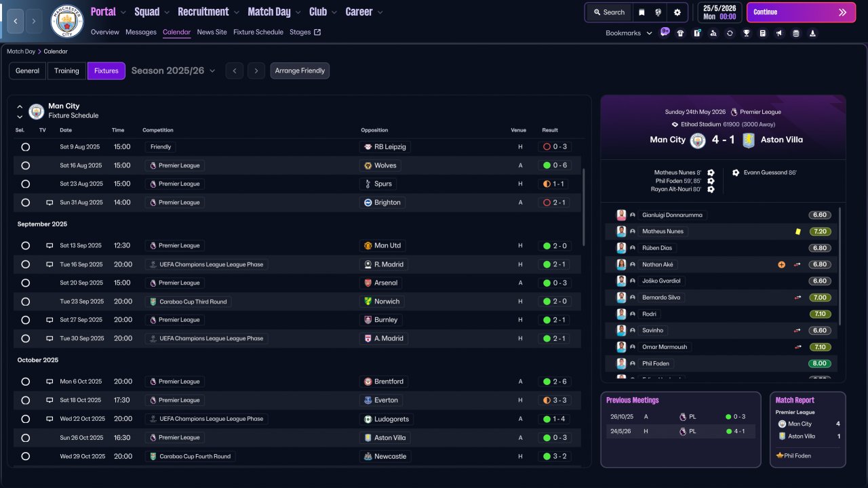Image resolution: width=868 pixels, height=488 pixels.
Task: Open the Search button
Action: click(609, 12)
